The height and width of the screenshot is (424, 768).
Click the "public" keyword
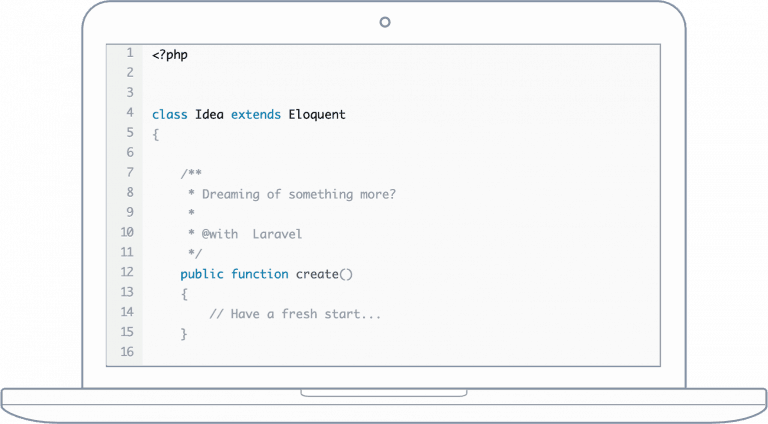(202, 274)
